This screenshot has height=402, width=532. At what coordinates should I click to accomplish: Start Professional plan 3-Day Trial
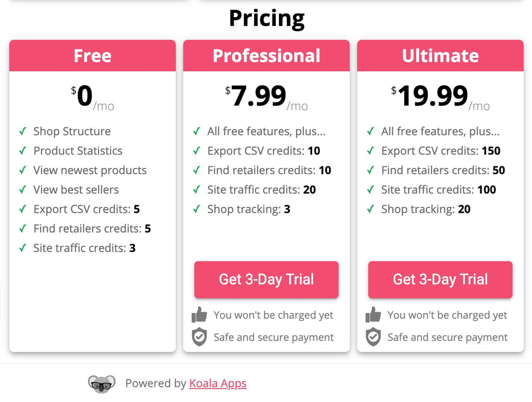267,279
